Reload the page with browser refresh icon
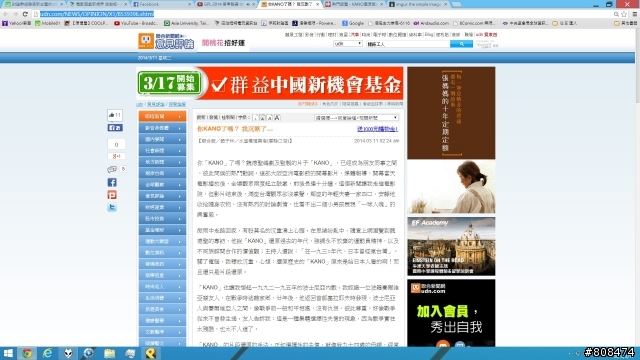This screenshot has width=640, height=360. [x=25, y=14]
